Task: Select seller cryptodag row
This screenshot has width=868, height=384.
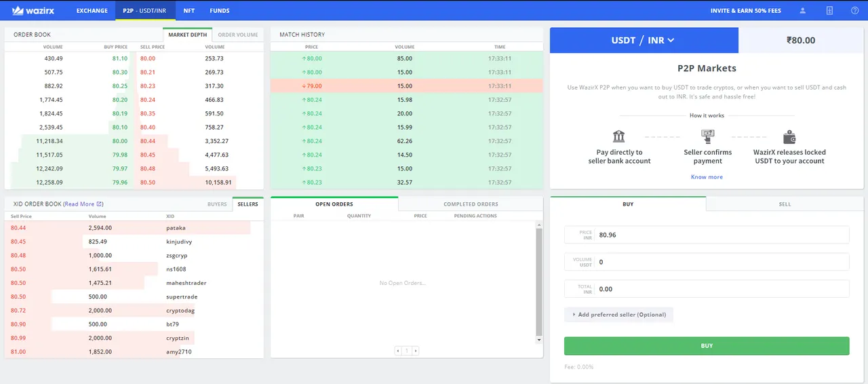Action: pos(134,310)
